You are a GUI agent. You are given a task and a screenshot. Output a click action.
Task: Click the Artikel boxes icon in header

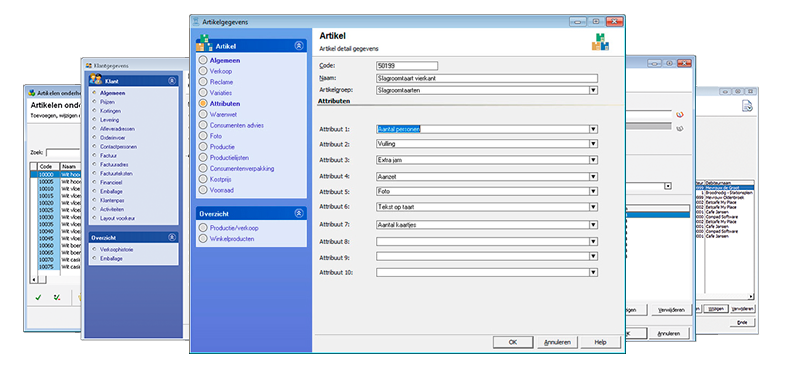[601, 42]
